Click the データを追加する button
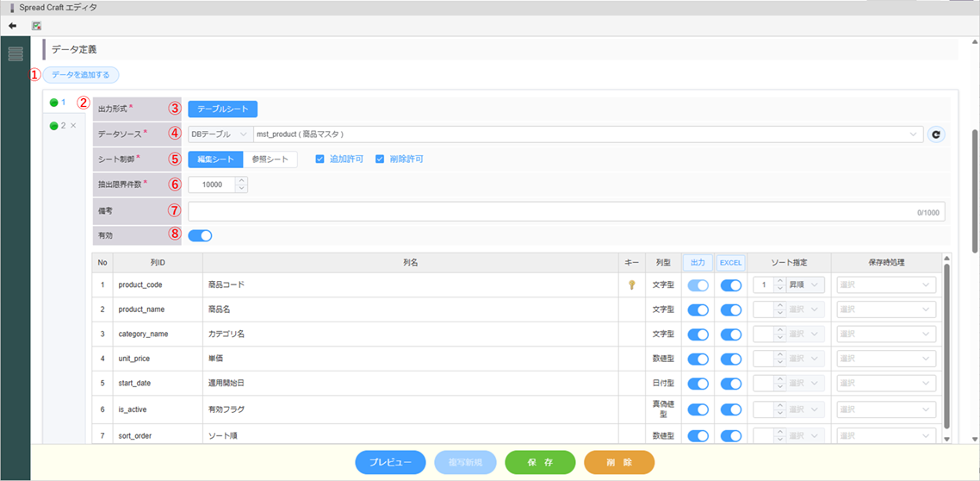Image resolution: width=980 pixels, height=481 pixels. [x=81, y=75]
